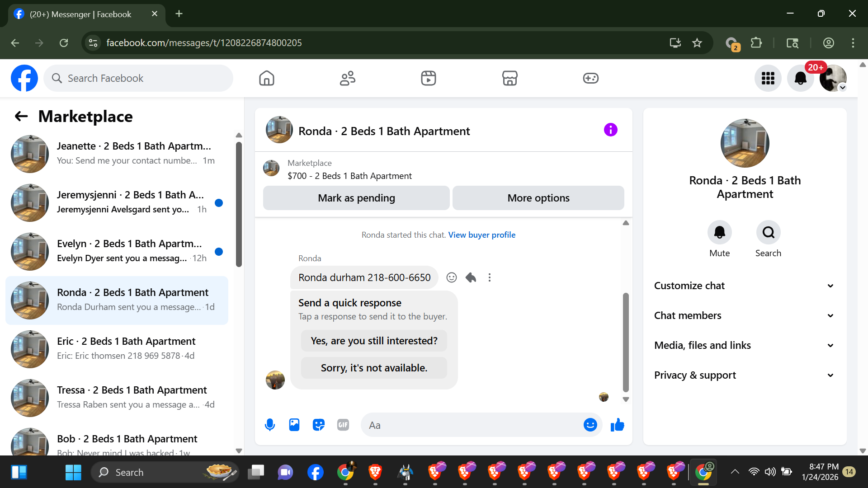Click the voice clip microphone icon
868x488 pixels.
pyautogui.click(x=270, y=425)
